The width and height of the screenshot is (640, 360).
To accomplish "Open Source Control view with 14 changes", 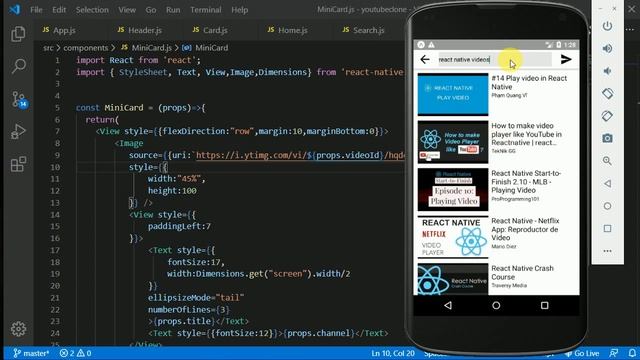I will [18, 99].
